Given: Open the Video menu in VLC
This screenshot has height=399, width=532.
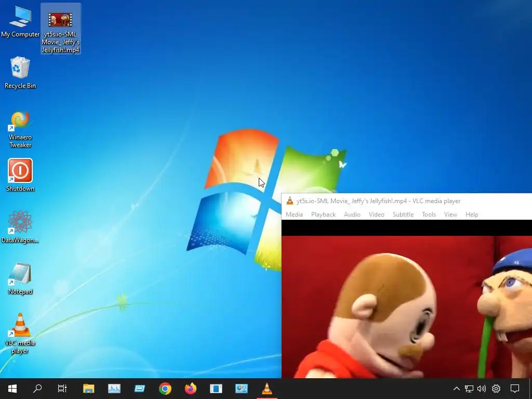Looking at the screenshot, I should click(377, 215).
